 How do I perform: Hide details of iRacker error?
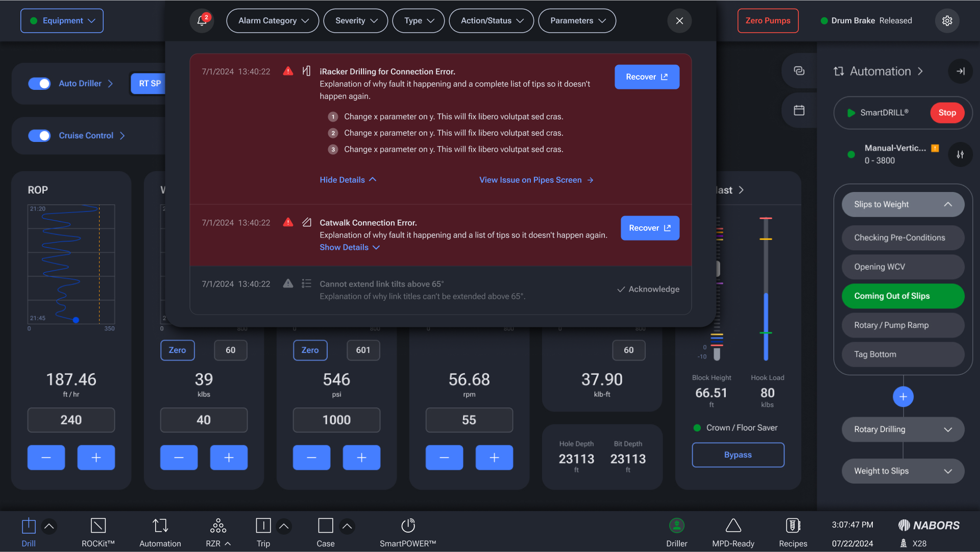pos(348,180)
